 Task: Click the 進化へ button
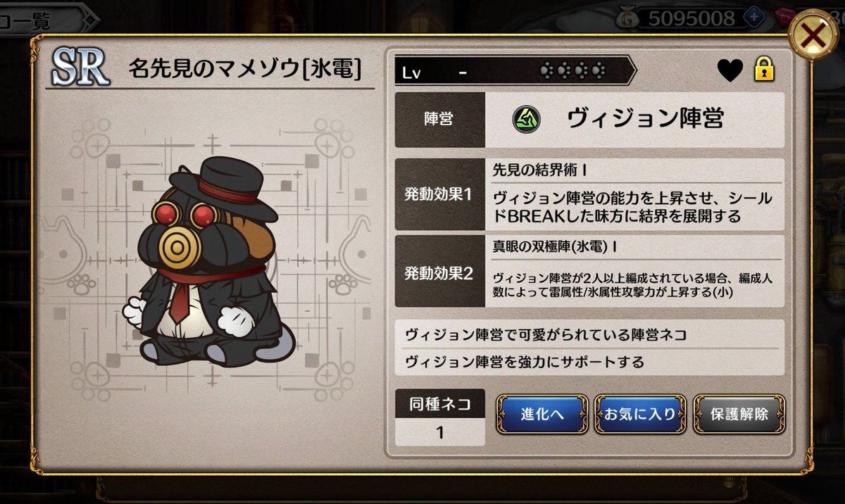542,414
